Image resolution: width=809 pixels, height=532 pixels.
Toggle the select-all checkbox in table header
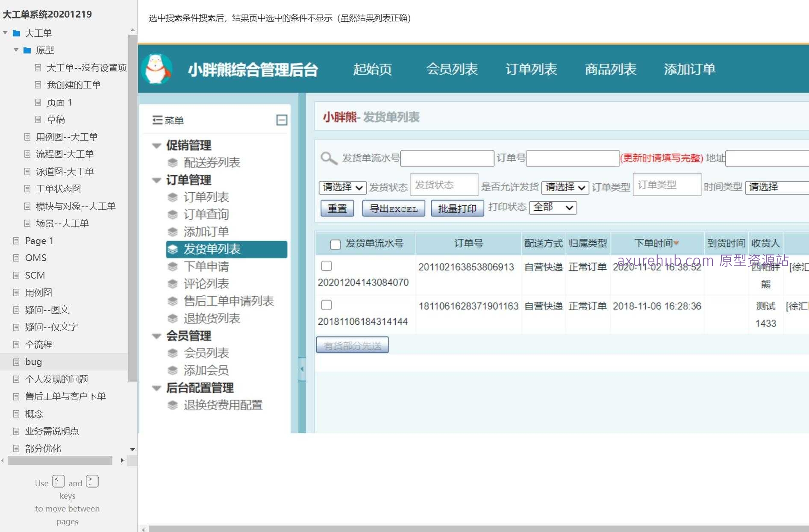(x=335, y=244)
